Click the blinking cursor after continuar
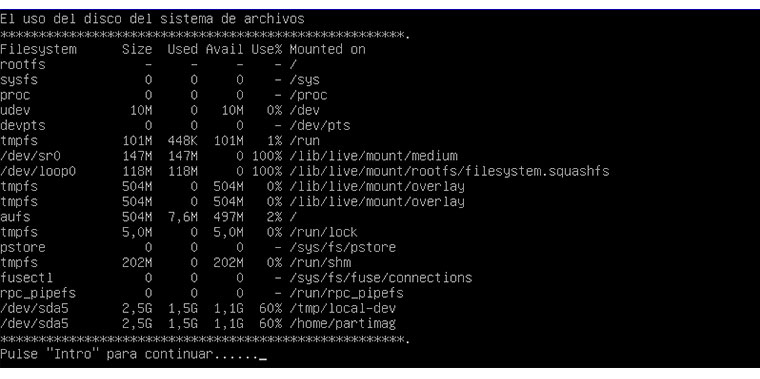 [x=263, y=360]
